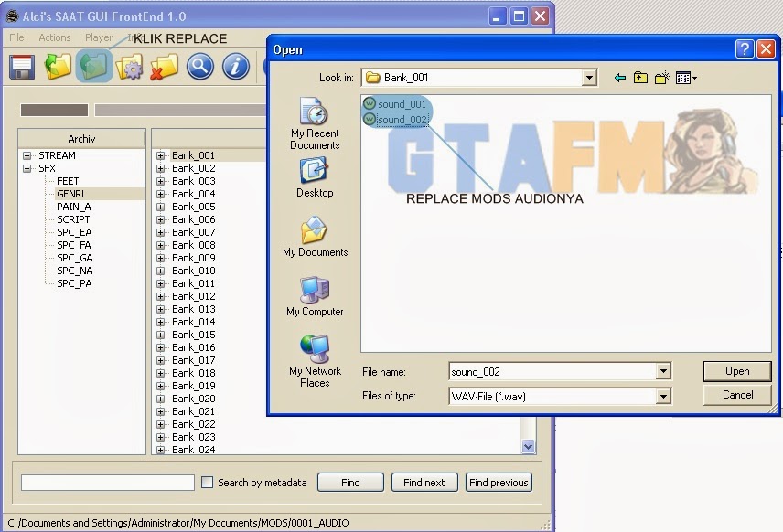The image size is (783, 532).
Task: Open the File name dropdown arrow
Action: [x=663, y=371]
